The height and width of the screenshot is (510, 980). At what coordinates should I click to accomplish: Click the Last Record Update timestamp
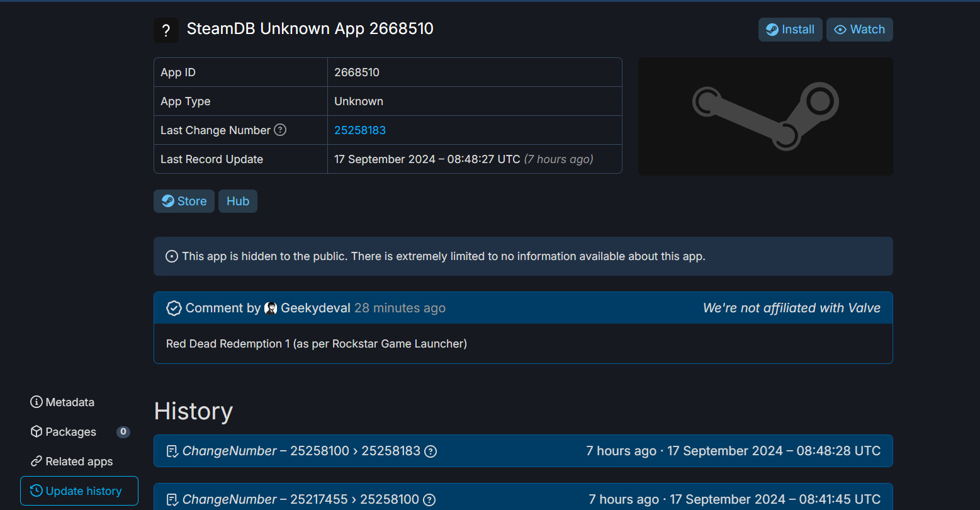427,159
